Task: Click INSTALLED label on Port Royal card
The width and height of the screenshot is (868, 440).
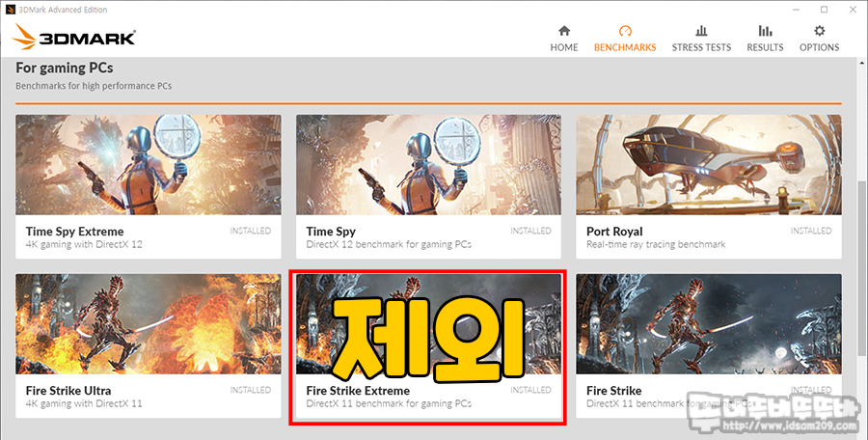Action: [x=811, y=231]
